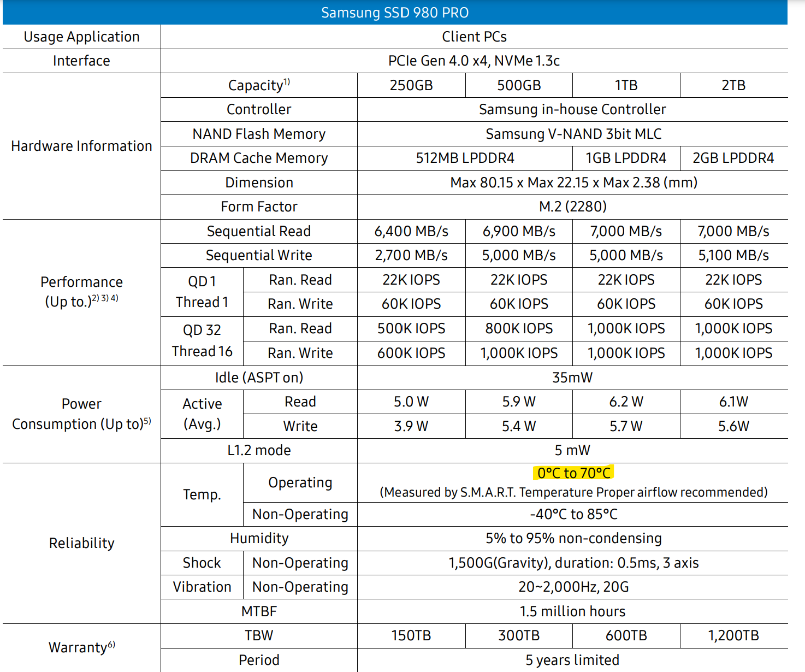Click the "5 years limited" warranty period

(x=572, y=660)
